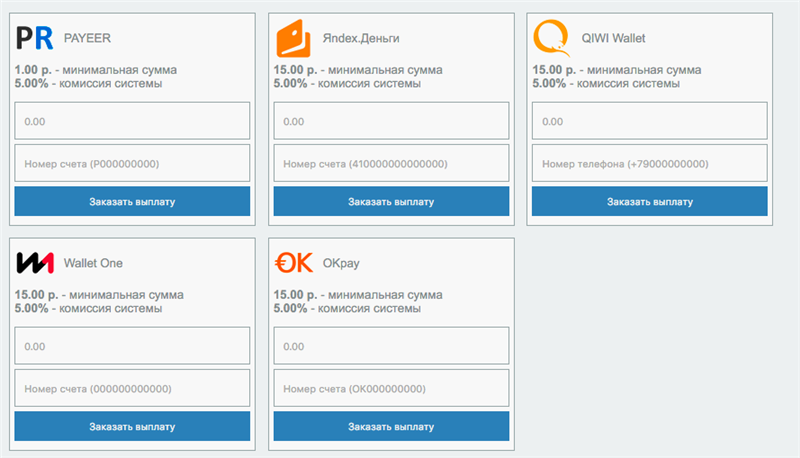Click the QIWI Wallet logo icon
Screen dimensions: 800x458
pyautogui.click(x=551, y=39)
